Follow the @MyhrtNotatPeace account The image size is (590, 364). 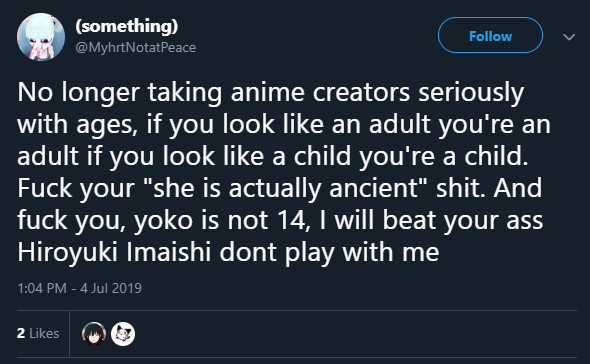[x=490, y=35]
